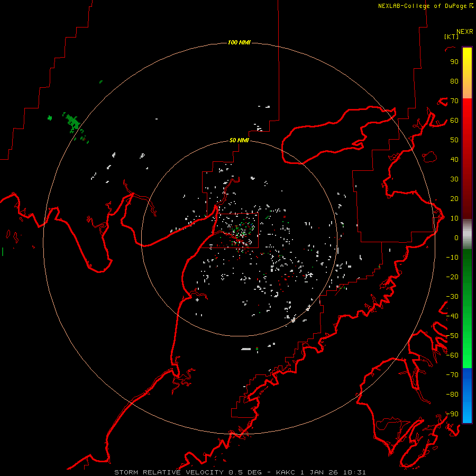Click the 0 knot label on the color scale
Viewport: 476px width, 476px height.
[x=456, y=237]
